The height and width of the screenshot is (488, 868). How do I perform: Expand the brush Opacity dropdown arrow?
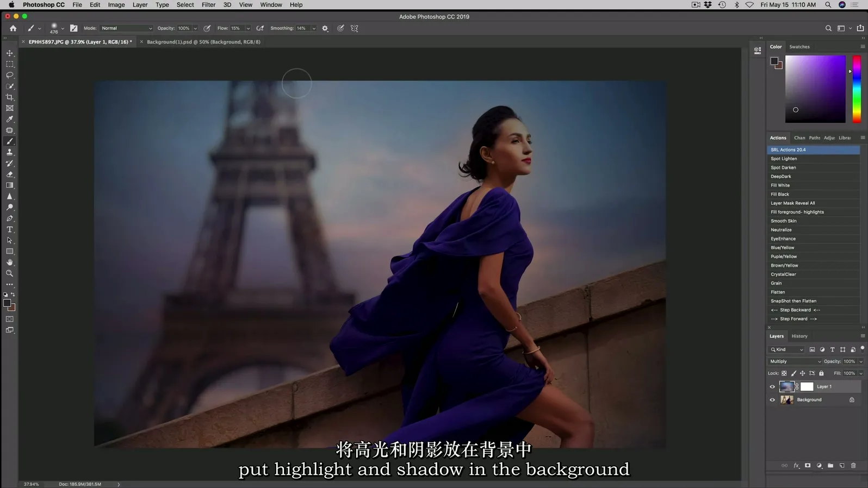pos(195,28)
